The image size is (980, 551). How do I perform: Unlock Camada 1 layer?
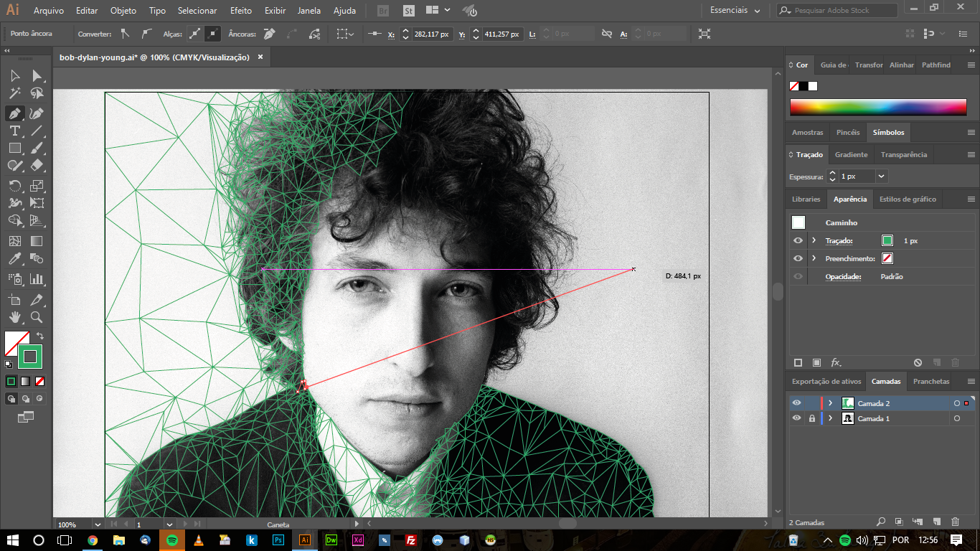point(812,418)
